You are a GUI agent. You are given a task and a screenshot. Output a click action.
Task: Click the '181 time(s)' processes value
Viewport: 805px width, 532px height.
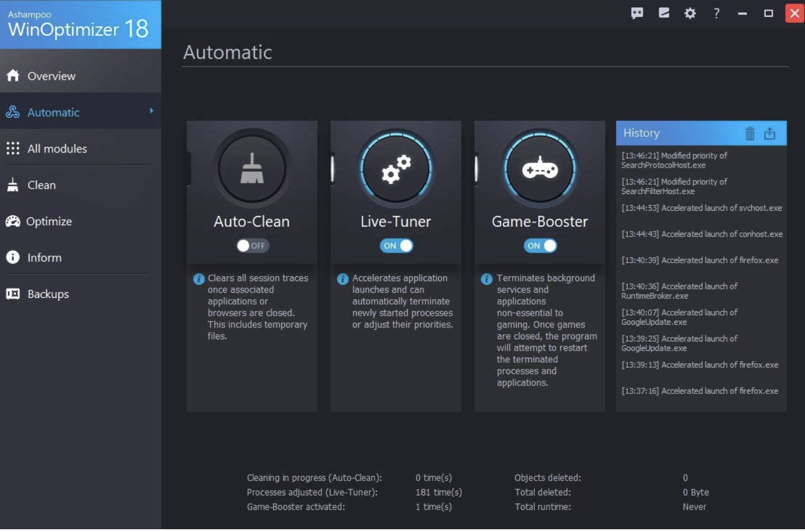tap(439, 492)
